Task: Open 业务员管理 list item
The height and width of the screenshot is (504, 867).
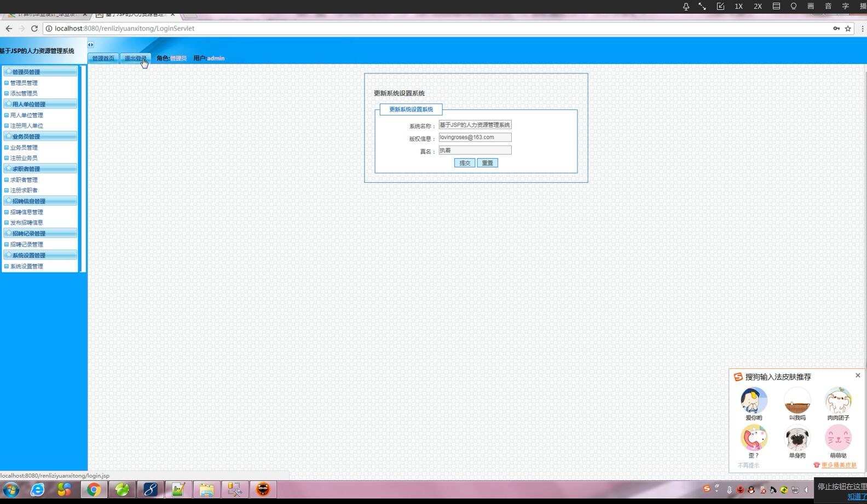Action: pyautogui.click(x=24, y=148)
